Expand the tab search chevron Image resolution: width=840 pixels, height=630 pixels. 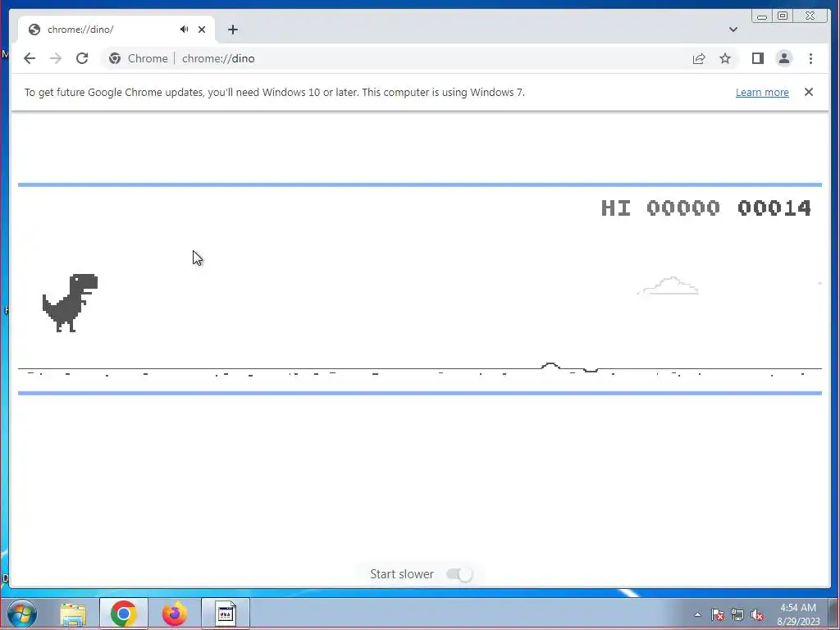(733, 30)
